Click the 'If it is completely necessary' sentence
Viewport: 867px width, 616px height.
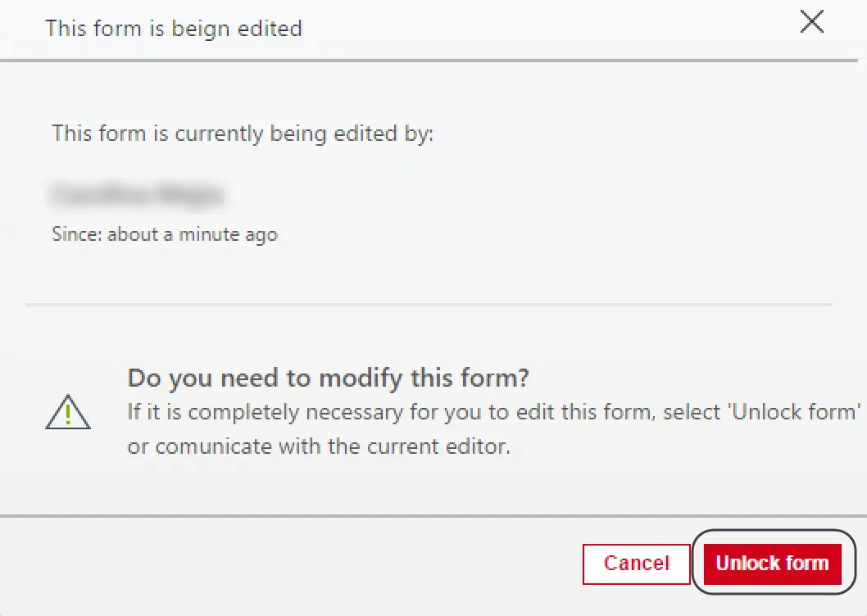tap(494, 413)
